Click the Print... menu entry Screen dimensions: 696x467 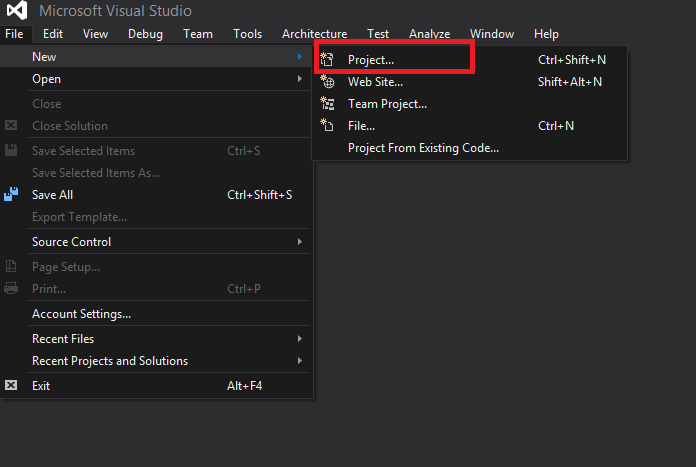155,289
